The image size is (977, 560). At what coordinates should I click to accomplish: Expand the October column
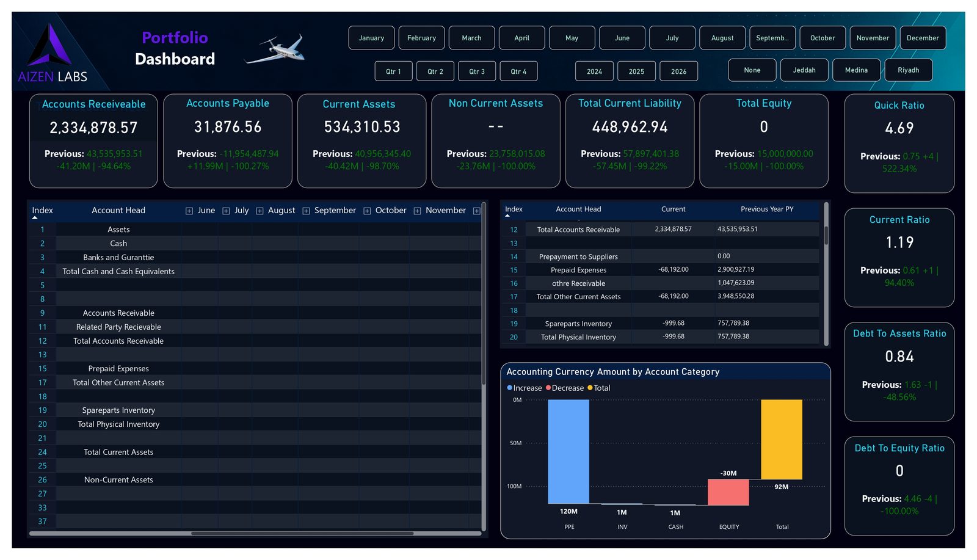367,211
